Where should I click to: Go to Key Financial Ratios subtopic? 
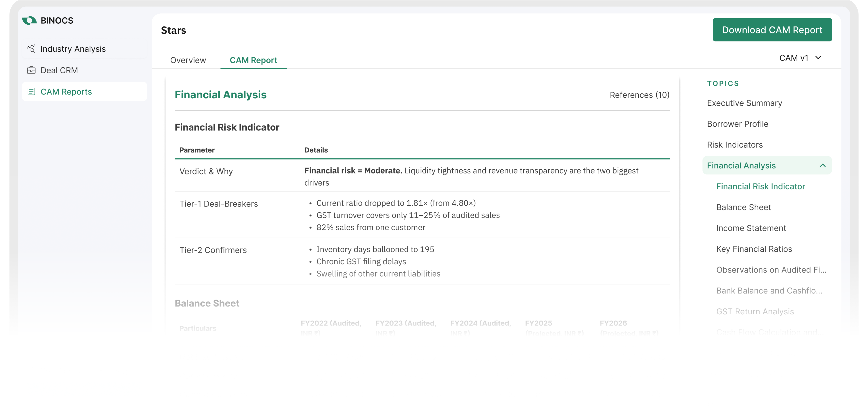pos(754,249)
